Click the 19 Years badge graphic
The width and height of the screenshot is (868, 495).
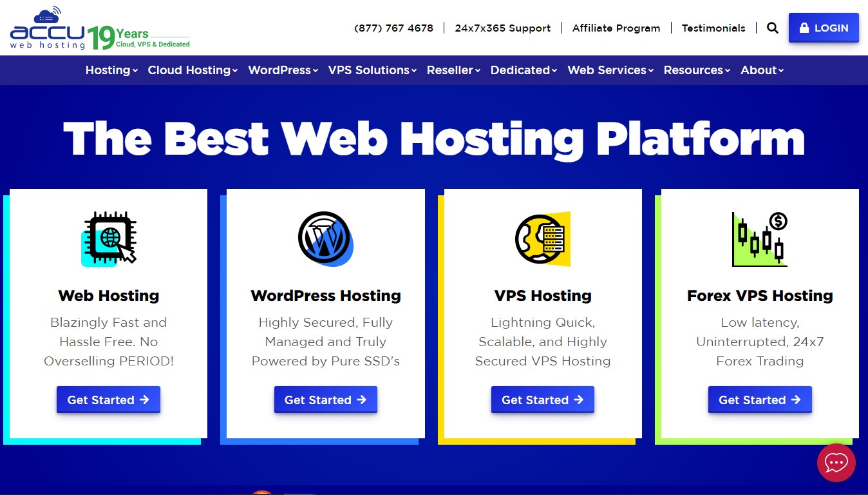(x=139, y=37)
